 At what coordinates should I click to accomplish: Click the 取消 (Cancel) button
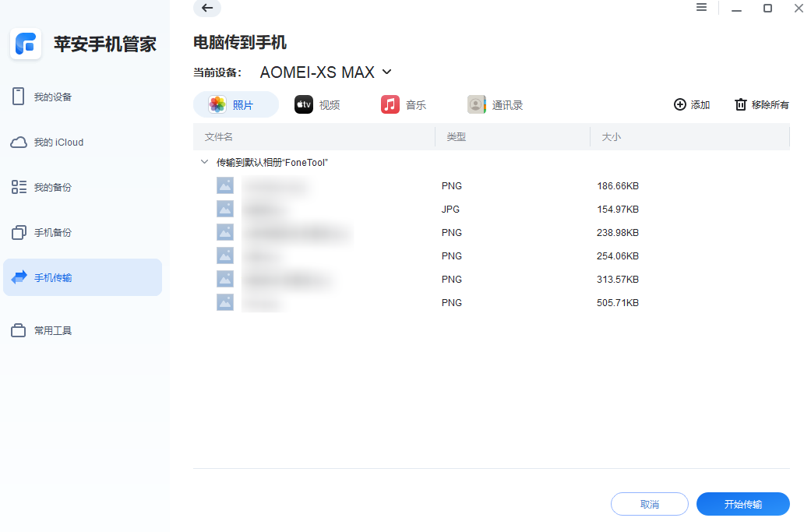pos(649,504)
